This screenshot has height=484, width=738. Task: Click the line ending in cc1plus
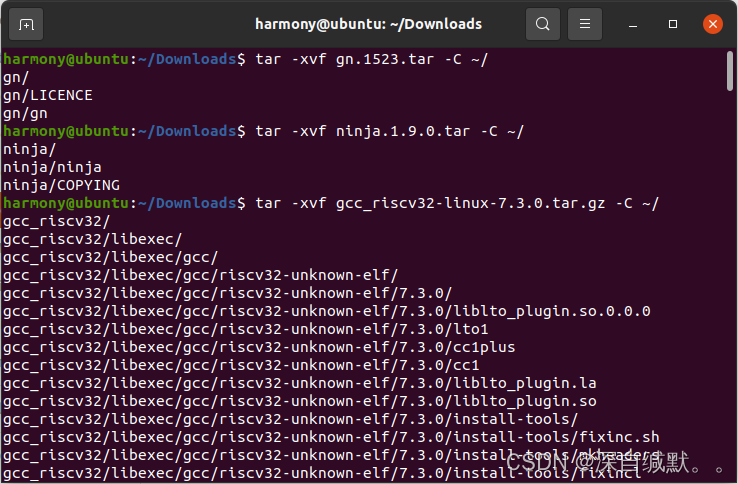point(259,347)
